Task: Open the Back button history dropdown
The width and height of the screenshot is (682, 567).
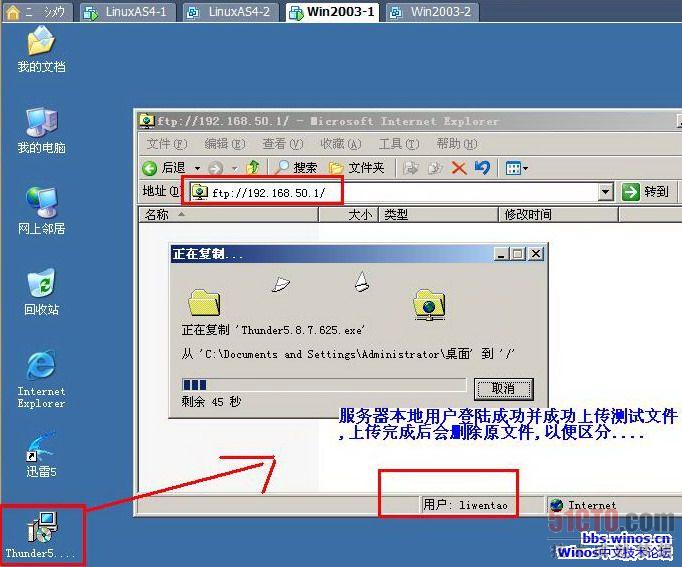Action: (197, 168)
